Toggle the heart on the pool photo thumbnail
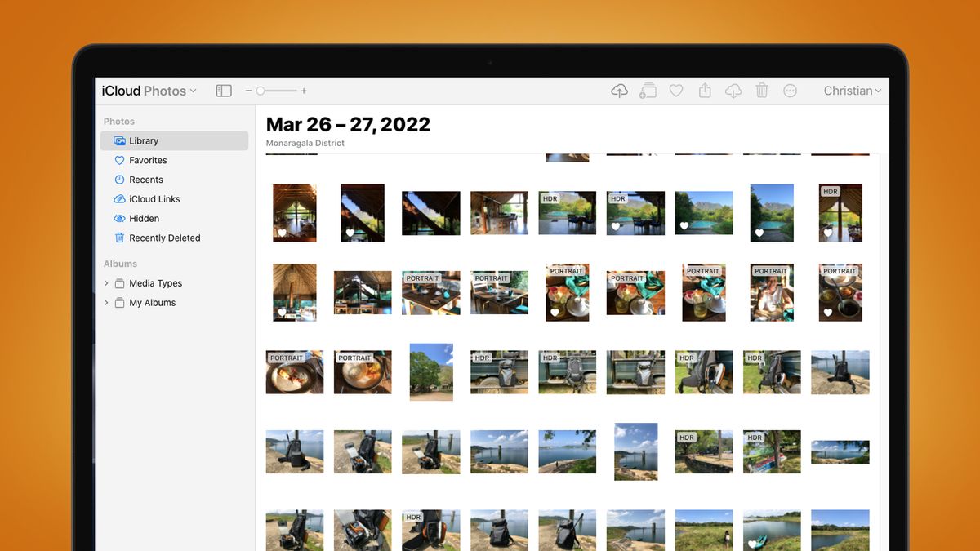Image resolution: width=980 pixels, height=551 pixels. tap(759, 232)
